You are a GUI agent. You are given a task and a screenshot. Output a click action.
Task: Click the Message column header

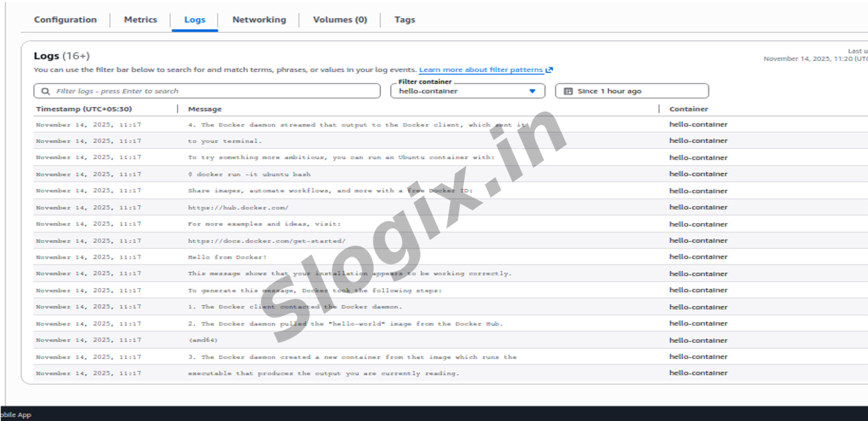click(204, 109)
